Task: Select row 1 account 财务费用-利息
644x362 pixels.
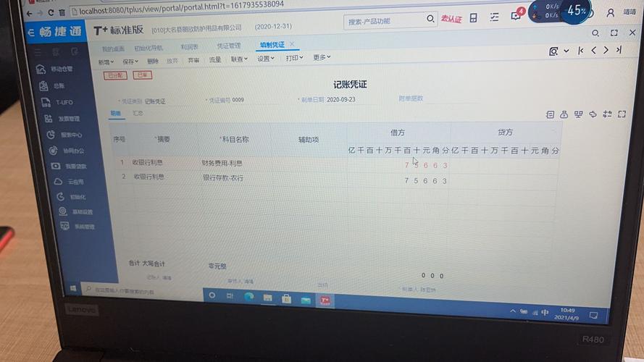Action: [222, 163]
